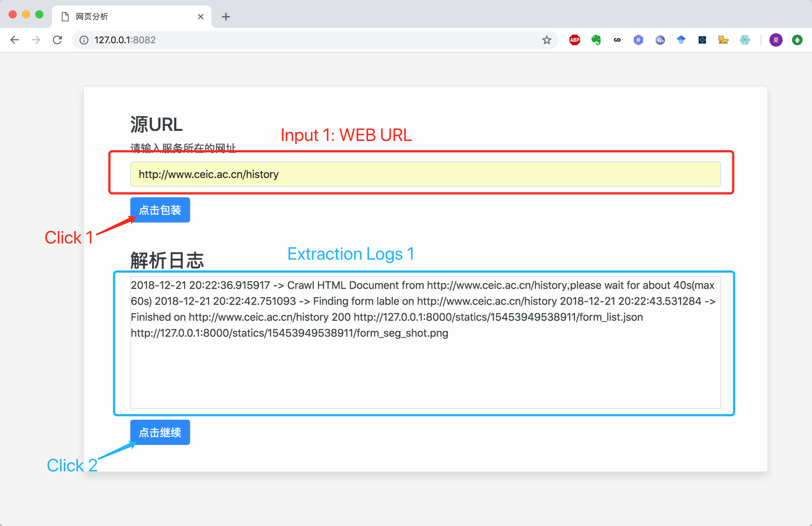Screen dimensions: 812x526
Task: View site information for 127.0.0.1
Action: (x=84, y=40)
